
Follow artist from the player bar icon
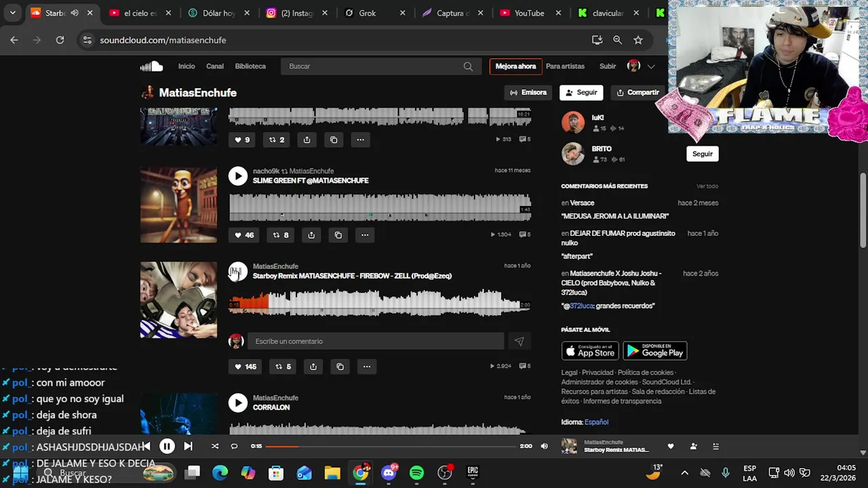pos(693,446)
